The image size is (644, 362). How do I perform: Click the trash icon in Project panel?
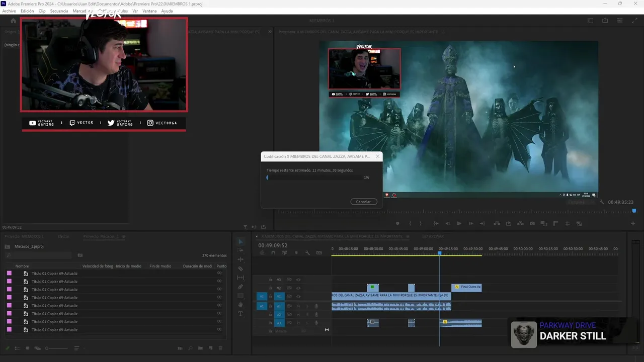point(220,348)
